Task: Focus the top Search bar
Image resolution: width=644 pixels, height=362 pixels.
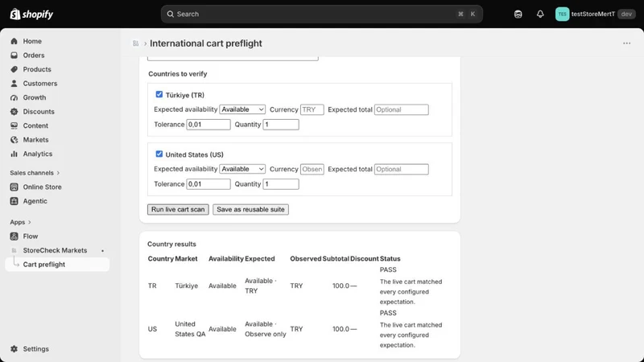Action: [321, 14]
